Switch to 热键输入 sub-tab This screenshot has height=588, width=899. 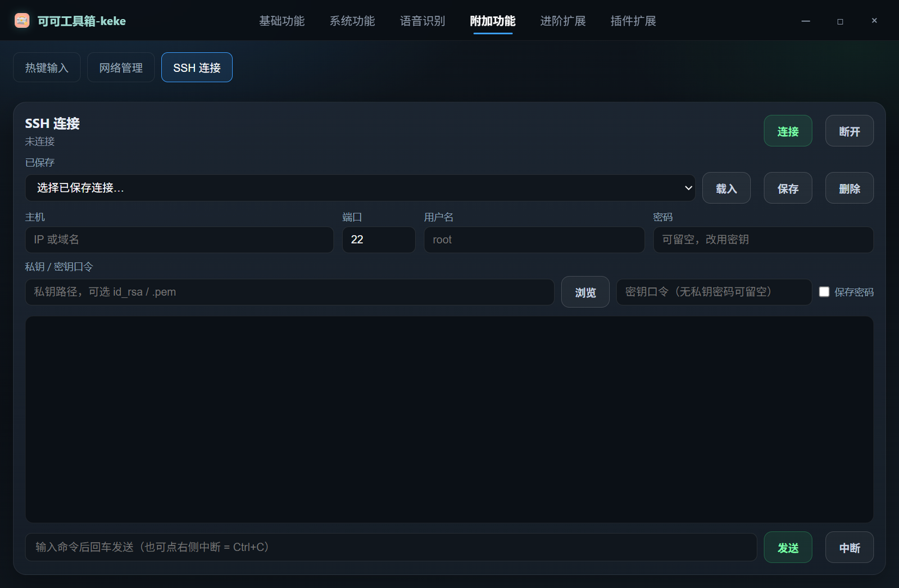47,67
